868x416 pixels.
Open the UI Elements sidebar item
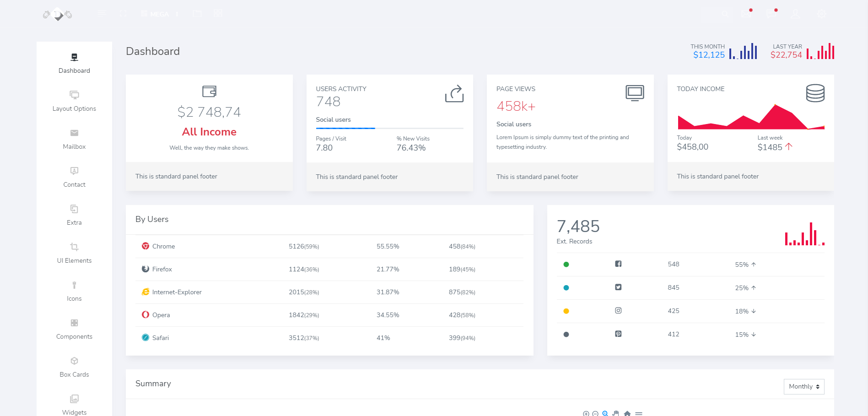pyautogui.click(x=74, y=253)
